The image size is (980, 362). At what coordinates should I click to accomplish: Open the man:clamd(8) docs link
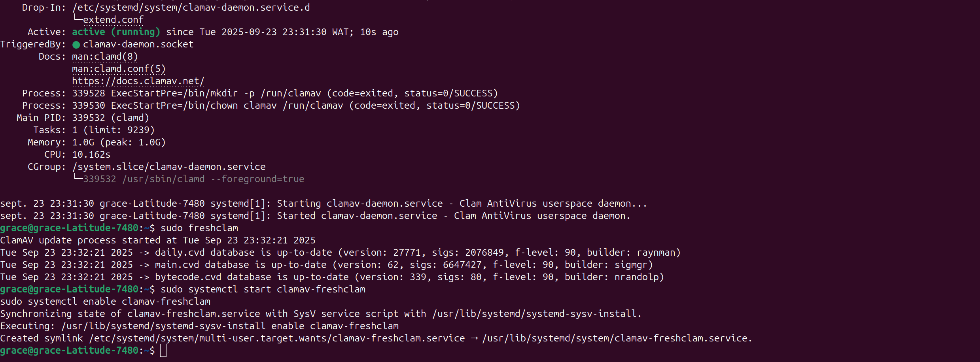pyautogui.click(x=105, y=57)
